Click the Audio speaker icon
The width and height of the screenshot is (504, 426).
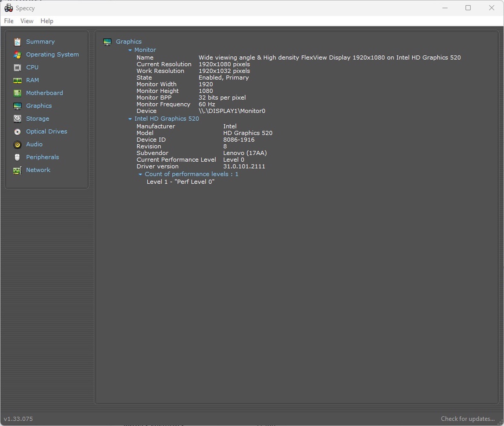[x=17, y=144]
